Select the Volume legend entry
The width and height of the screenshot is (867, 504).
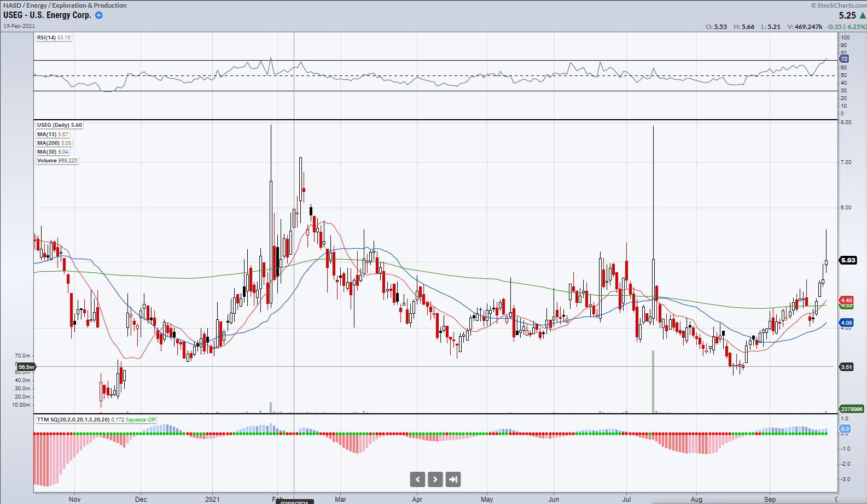57,160
